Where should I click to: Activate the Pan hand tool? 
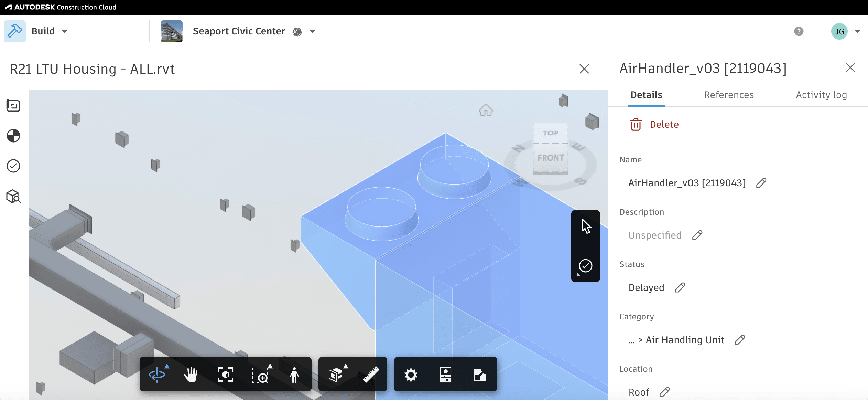pos(191,375)
